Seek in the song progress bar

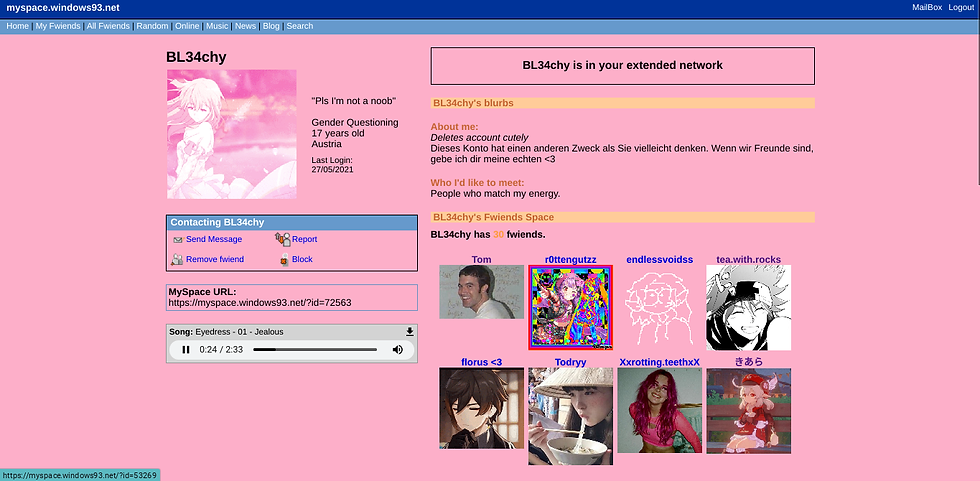pyautogui.click(x=315, y=350)
